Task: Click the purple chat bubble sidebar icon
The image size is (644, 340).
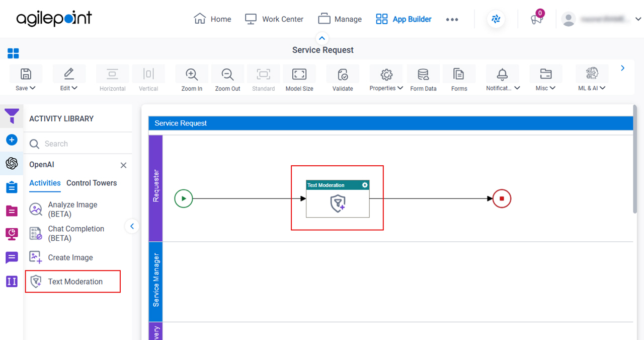Action: click(x=12, y=257)
